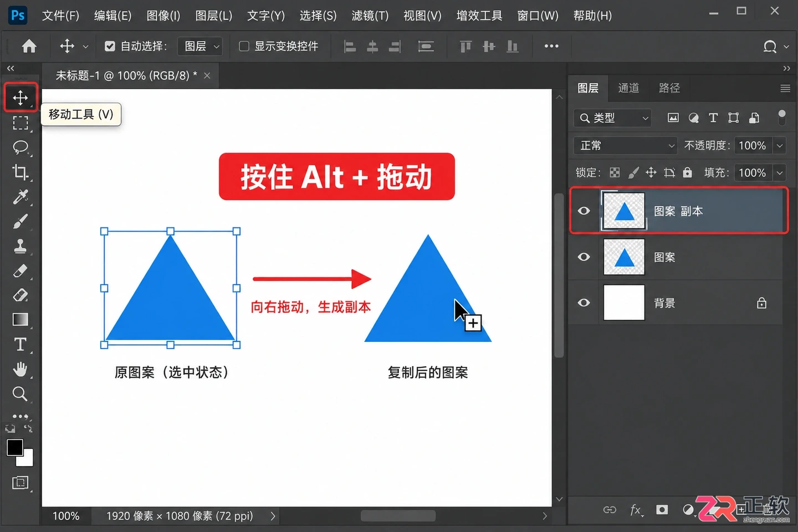Open the auto-select 图层 dropdown
798x532 pixels.
tap(200, 47)
